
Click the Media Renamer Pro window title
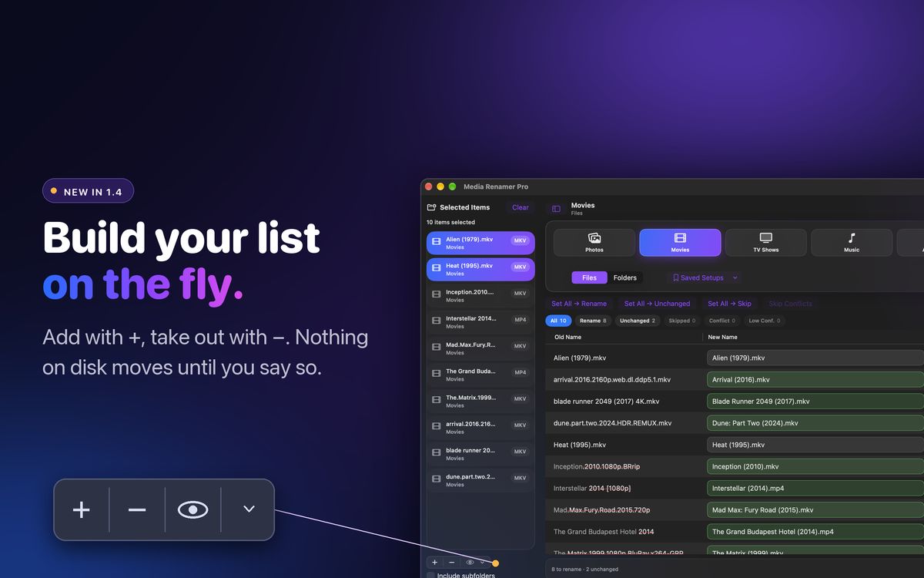(x=496, y=187)
